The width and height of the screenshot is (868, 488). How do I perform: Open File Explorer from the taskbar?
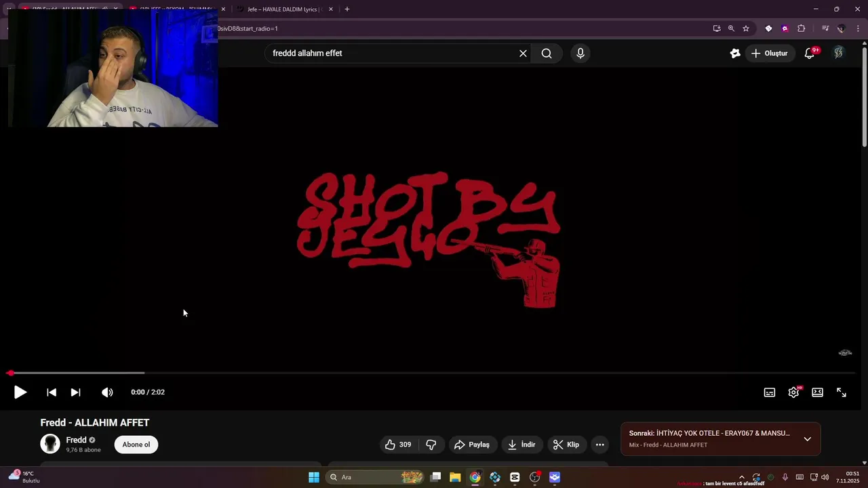455,477
